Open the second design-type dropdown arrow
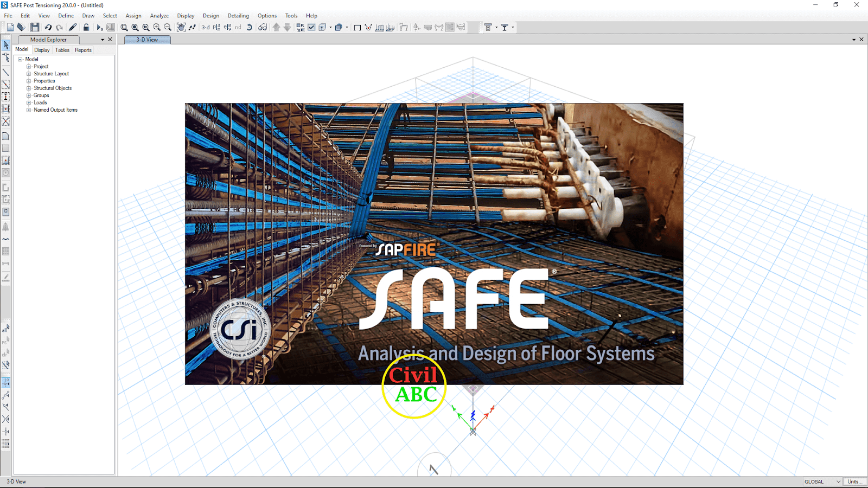Viewport: 868px width, 488px height. 513,27
